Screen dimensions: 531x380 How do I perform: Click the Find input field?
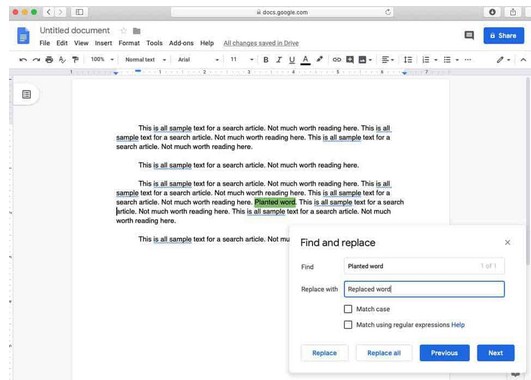coord(424,266)
